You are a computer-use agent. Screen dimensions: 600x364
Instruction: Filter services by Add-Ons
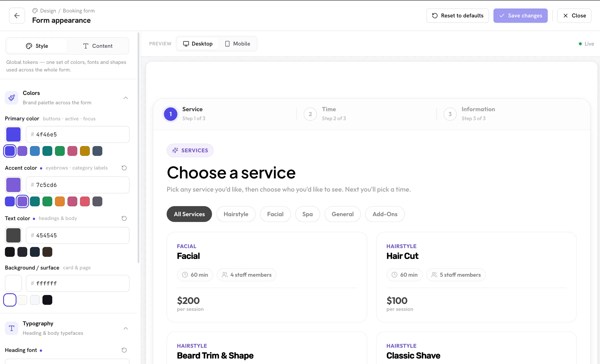click(385, 214)
